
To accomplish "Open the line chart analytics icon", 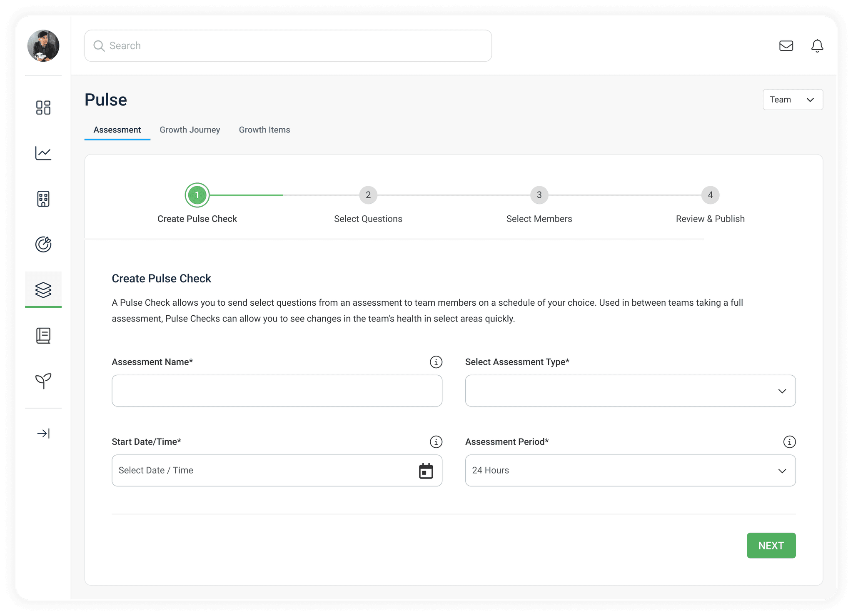I will [x=43, y=153].
